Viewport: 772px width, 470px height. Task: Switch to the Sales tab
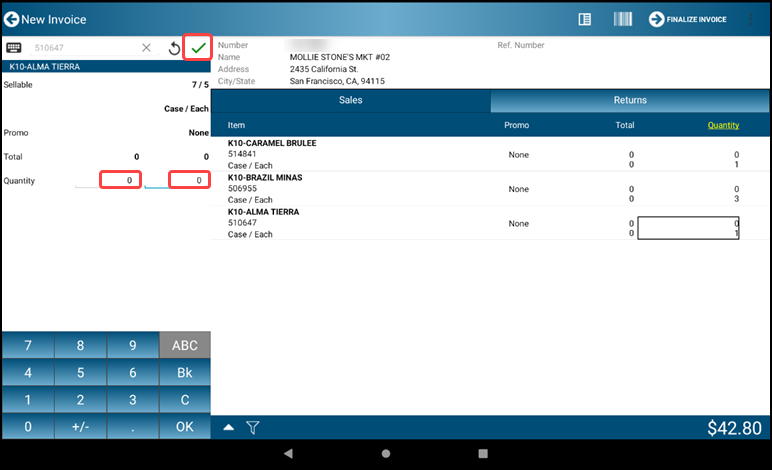[x=351, y=100]
